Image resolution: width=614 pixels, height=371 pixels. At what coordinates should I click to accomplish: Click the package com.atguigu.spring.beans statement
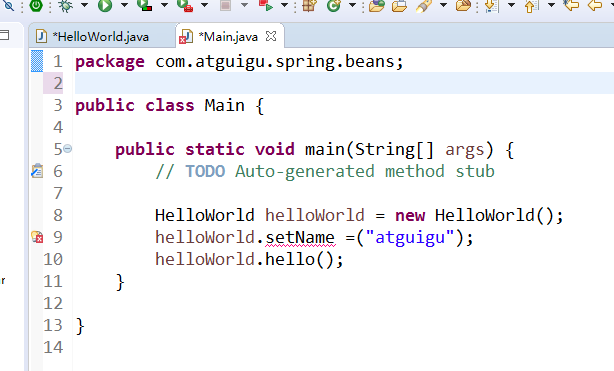pos(239,62)
